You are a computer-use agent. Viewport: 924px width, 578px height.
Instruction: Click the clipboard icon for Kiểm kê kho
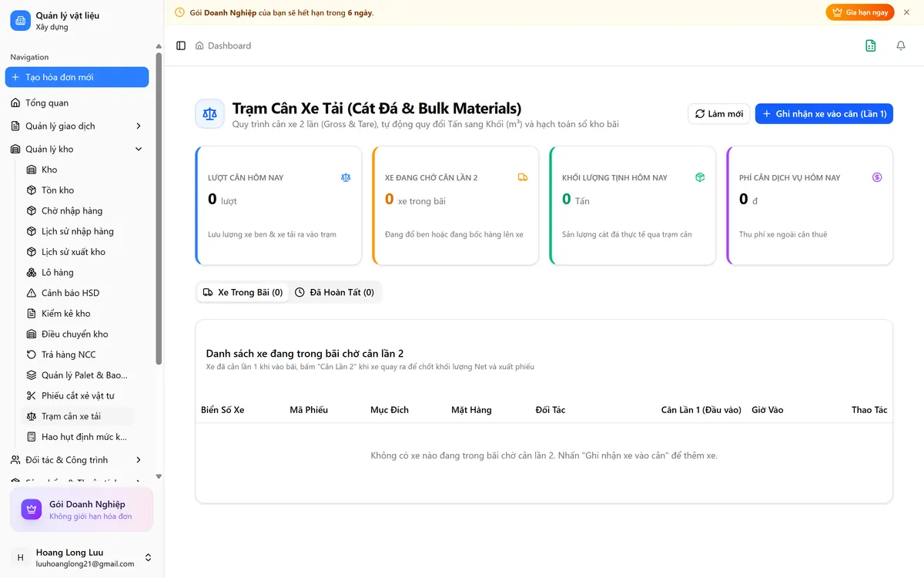[32, 314]
